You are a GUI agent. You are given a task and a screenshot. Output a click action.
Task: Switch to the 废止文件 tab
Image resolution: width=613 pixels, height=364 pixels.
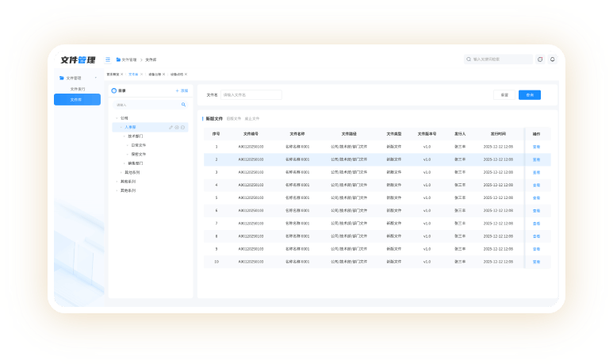point(252,118)
